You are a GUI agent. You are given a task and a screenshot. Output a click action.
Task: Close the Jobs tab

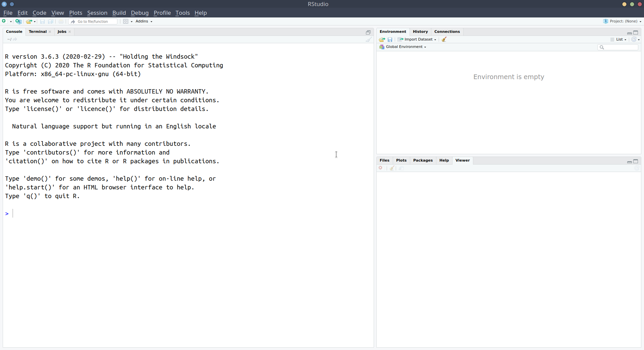click(70, 32)
